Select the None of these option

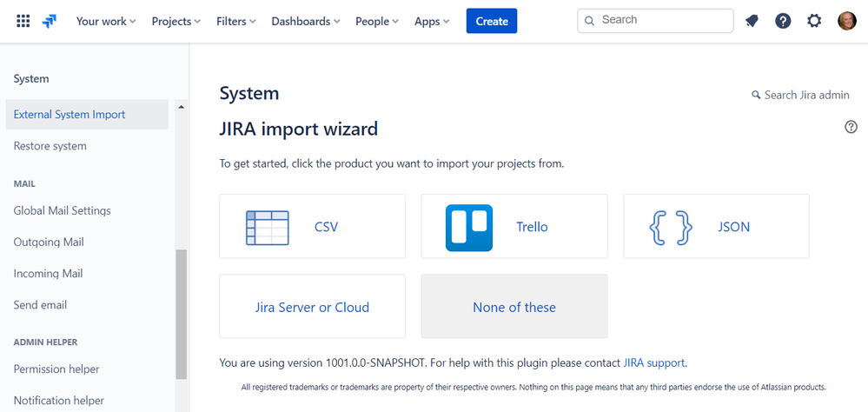(x=514, y=308)
